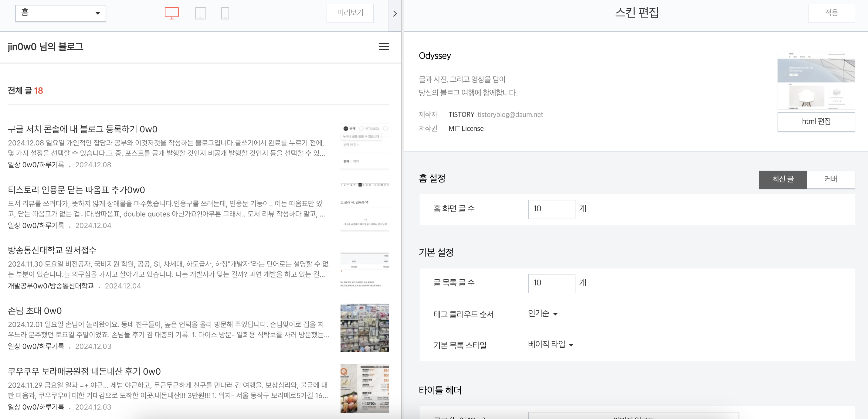The width and height of the screenshot is (868, 419).
Task: Open the hamburger menu in blog preview
Action: [x=383, y=46]
